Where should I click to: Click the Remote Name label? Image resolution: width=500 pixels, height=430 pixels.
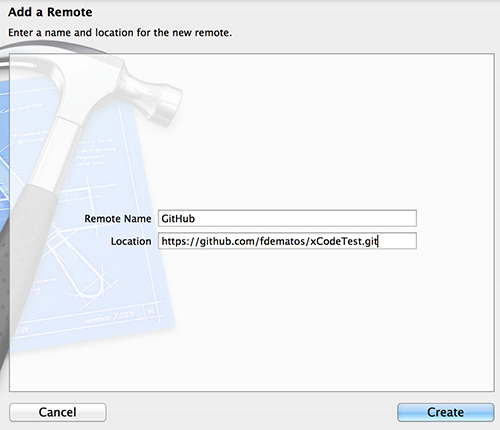click(x=118, y=219)
